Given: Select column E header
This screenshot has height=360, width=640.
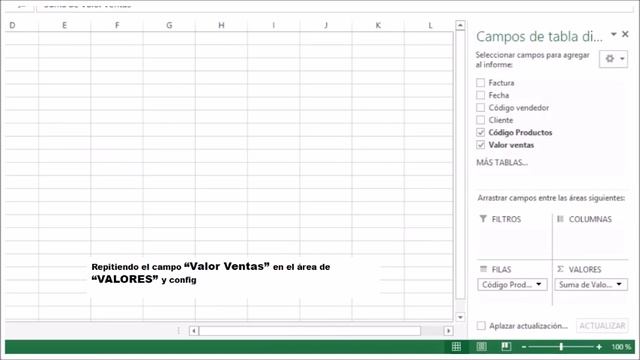Looking at the screenshot, I should coord(64,25).
